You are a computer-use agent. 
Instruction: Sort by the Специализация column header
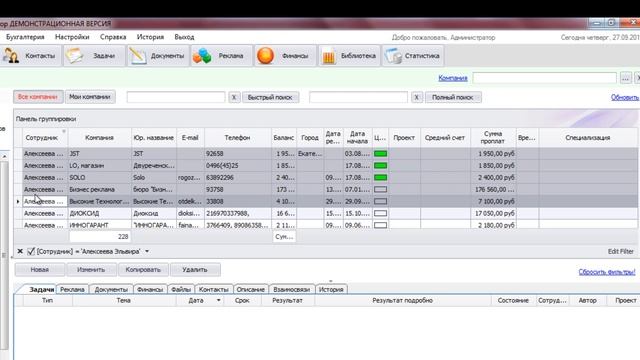click(x=588, y=138)
